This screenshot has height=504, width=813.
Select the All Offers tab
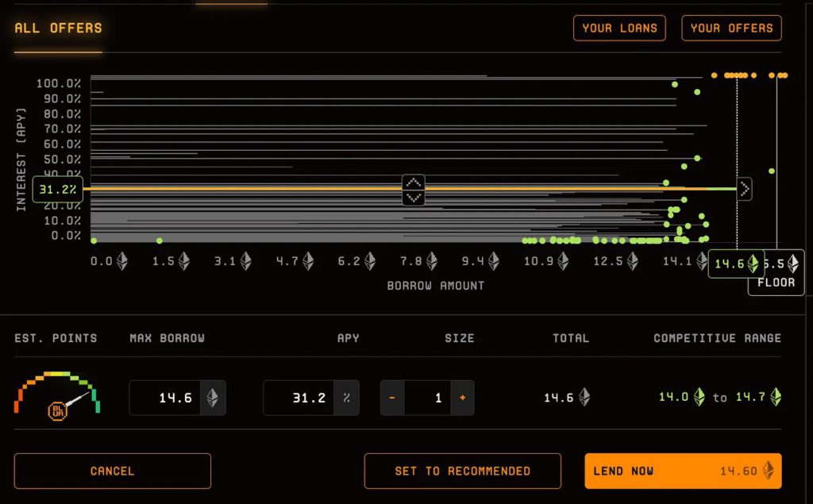[x=58, y=28]
